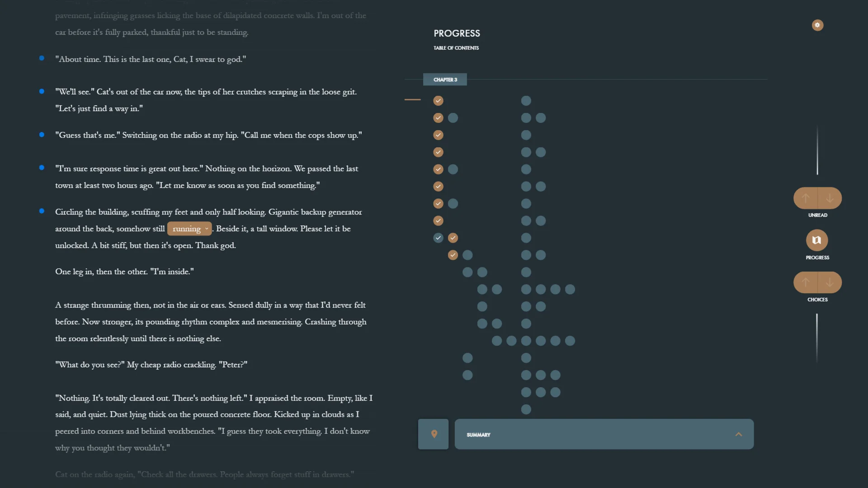
Task: Select the Chapter 3 tab
Action: coord(445,80)
